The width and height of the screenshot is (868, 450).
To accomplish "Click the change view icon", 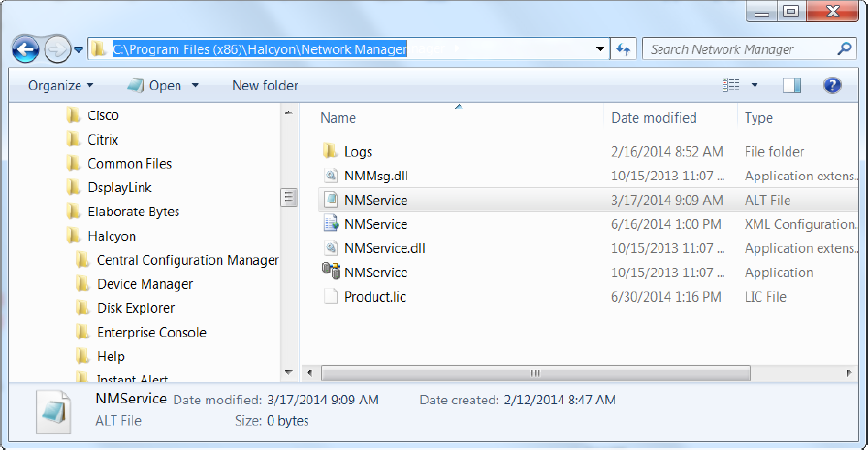I will pyautogui.click(x=730, y=85).
